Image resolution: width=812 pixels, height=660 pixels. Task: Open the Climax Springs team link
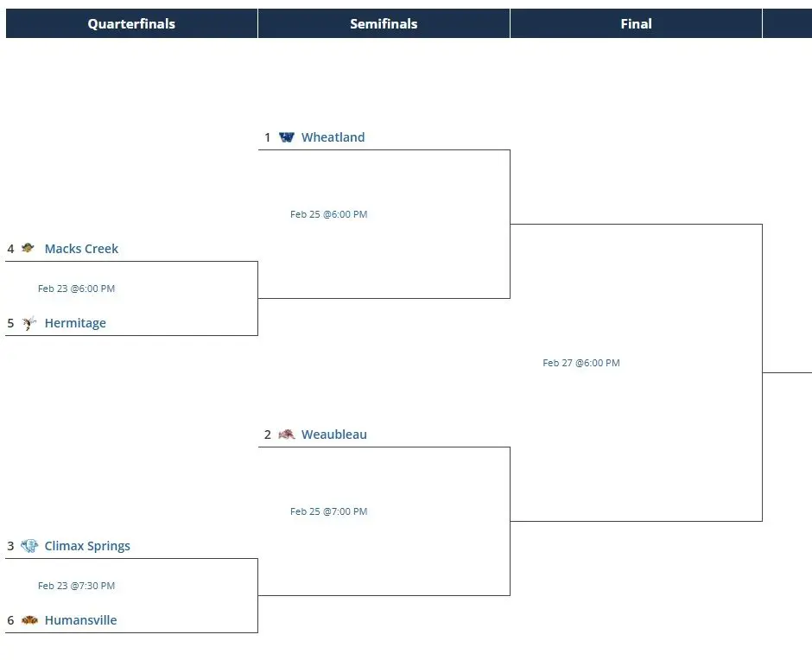pyautogui.click(x=87, y=546)
